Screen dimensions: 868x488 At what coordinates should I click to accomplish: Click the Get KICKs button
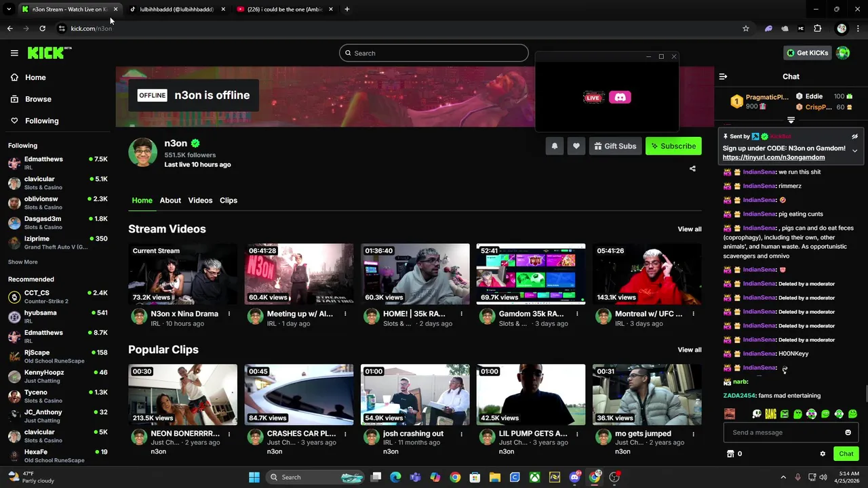coord(807,53)
